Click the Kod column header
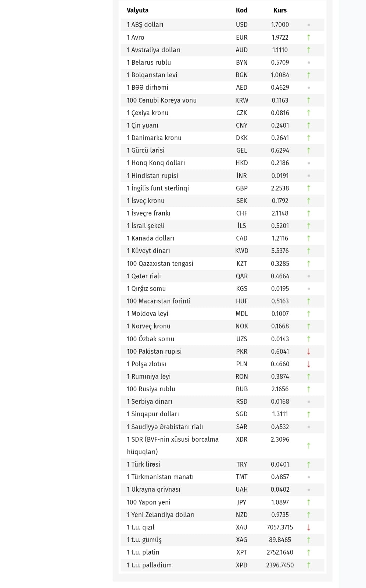Image resolution: width=366 pixels, height=588 pixels. (241, 10)
